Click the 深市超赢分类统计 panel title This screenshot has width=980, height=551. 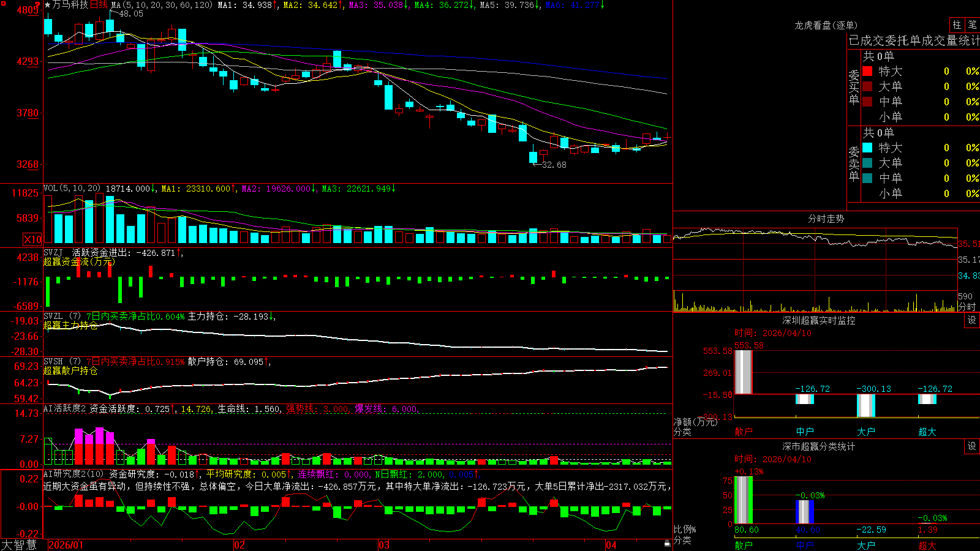[x=819, y=446]
